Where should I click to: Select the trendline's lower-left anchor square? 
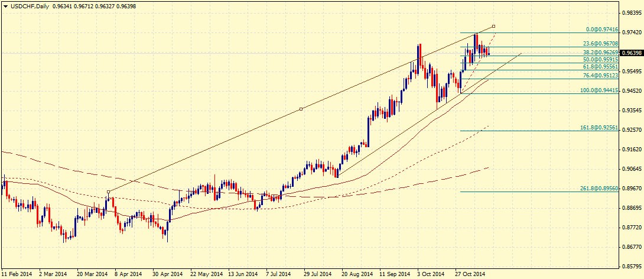(109, 192)
